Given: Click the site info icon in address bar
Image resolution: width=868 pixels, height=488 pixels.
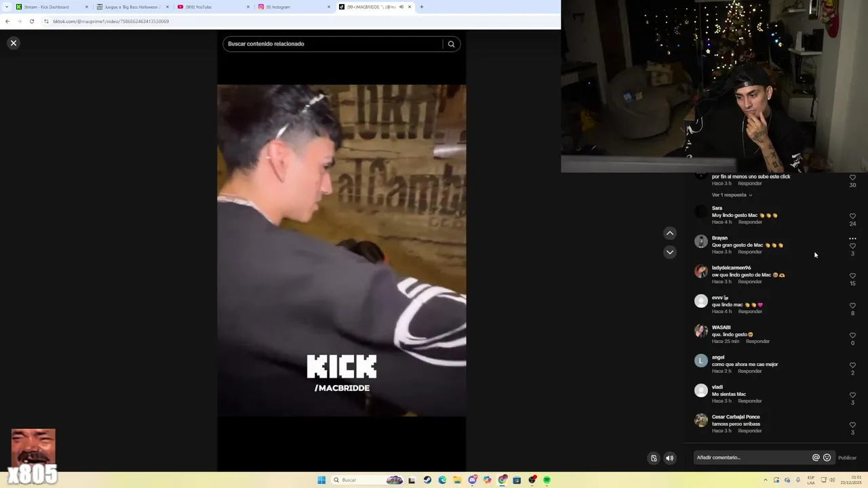Looking at the screenshot, I should [x=46, y=21].
